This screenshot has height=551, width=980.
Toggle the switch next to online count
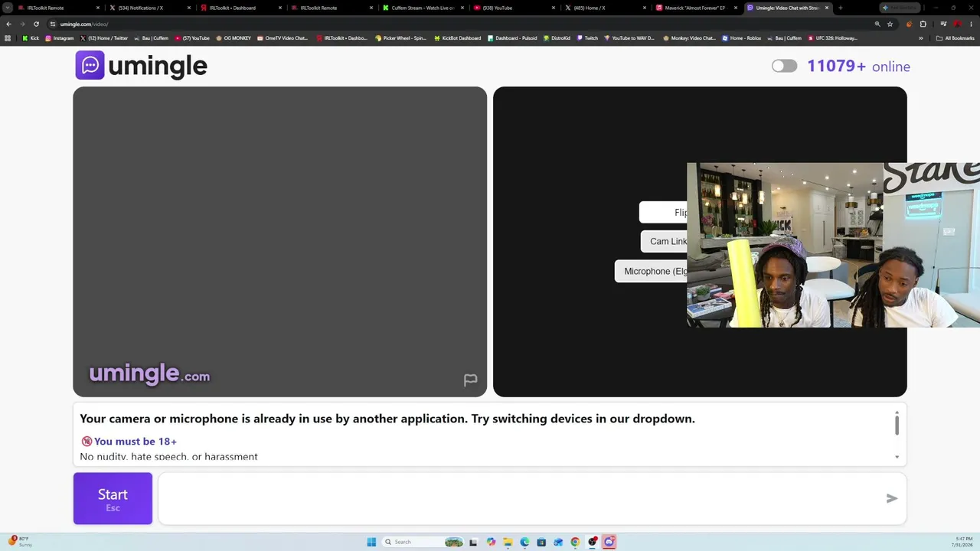[x=784, y=66]
